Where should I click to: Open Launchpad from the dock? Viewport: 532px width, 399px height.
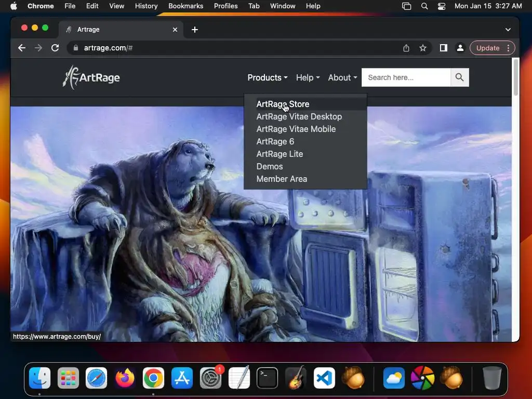(68, 378)
